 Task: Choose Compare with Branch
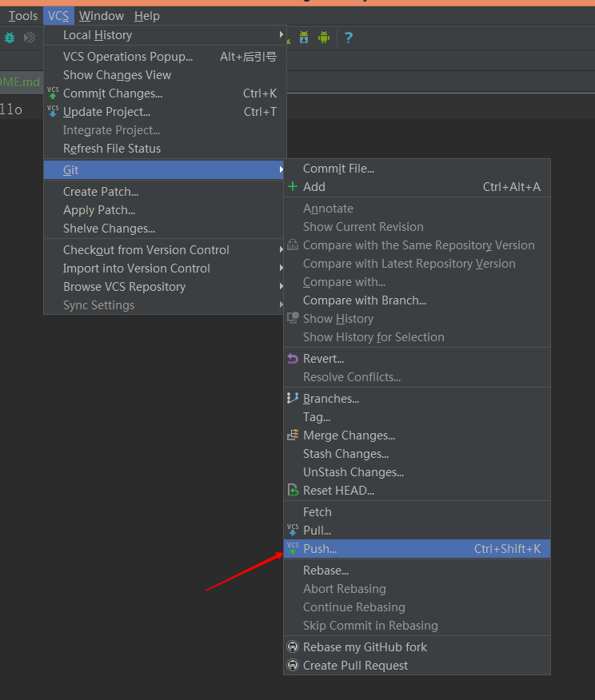pos(417,300)
